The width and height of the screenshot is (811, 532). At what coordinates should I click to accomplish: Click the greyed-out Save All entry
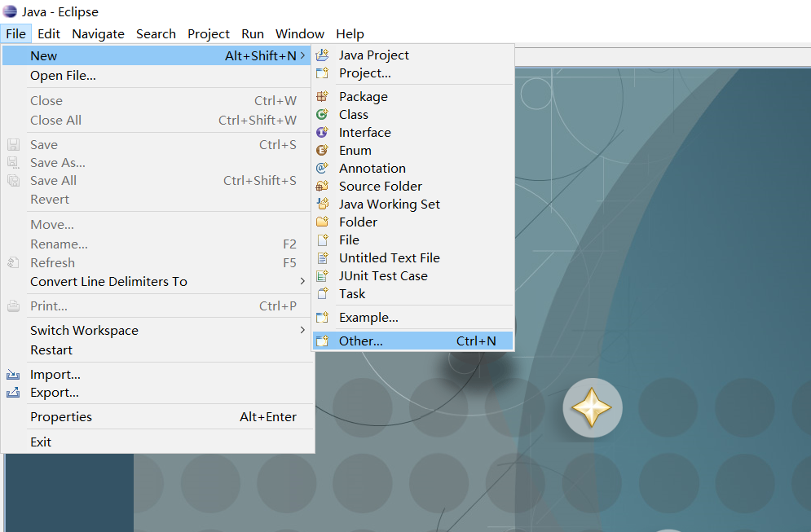pos(158,180)
